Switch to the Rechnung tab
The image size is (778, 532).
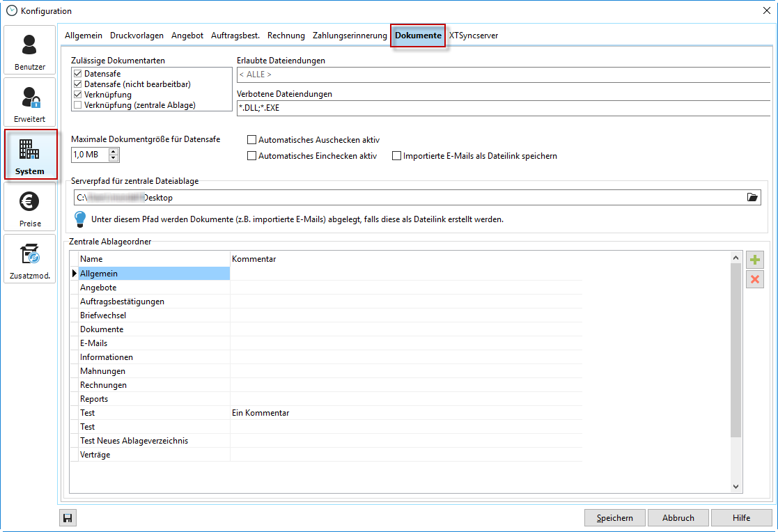tap(286, 36)
